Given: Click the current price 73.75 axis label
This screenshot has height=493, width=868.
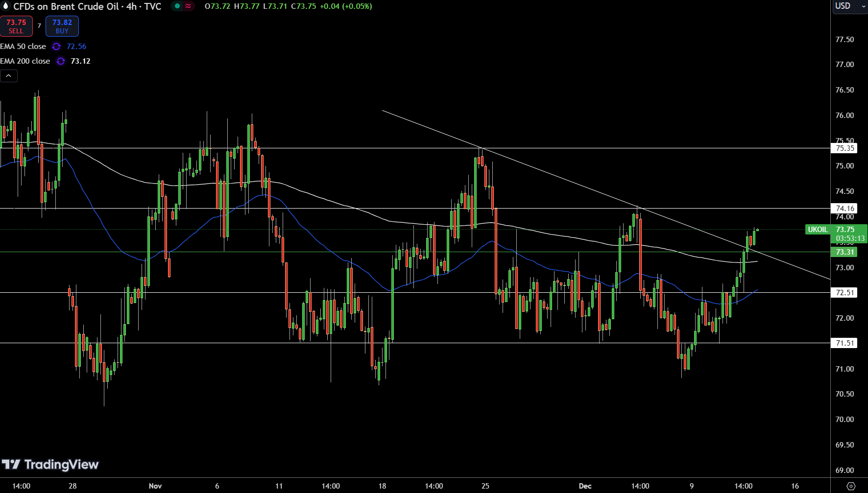Looking at the screenshot, I should coord(845,230).
